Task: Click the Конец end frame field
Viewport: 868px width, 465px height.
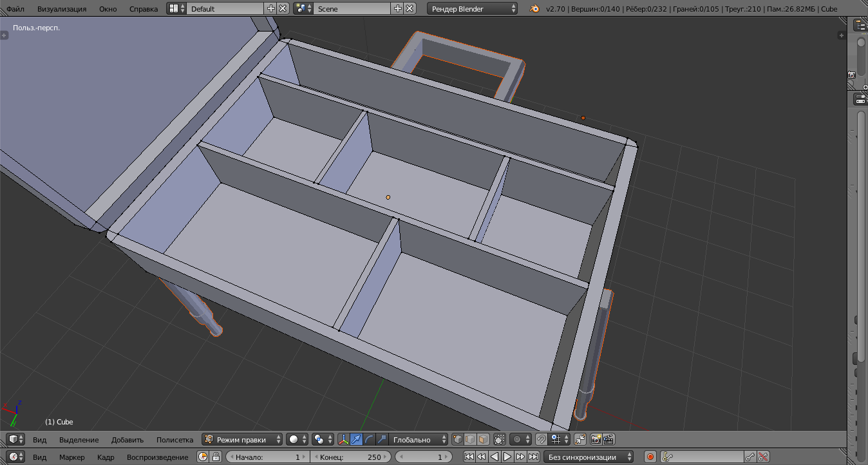Action: pyautogui.click(x=350, y=457)
